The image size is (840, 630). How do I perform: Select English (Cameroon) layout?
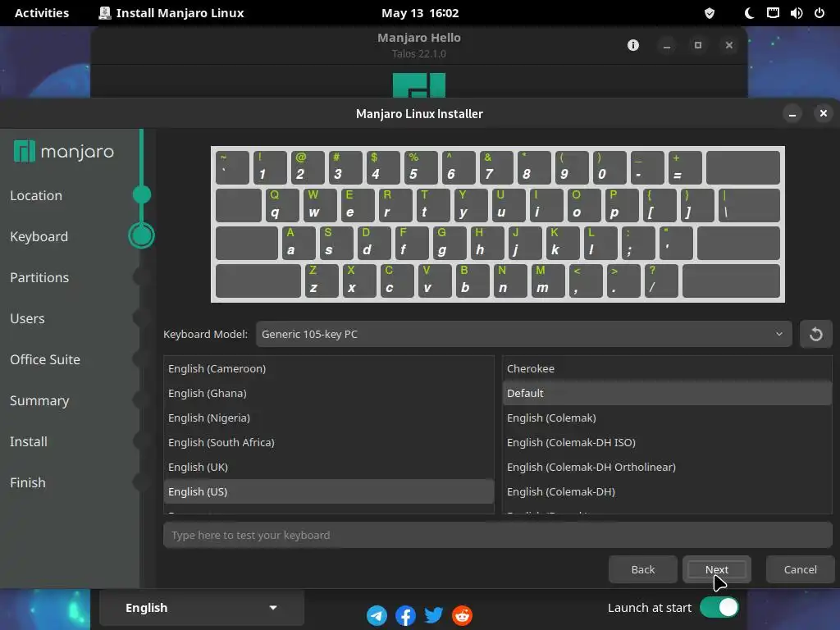click(328, 368)
